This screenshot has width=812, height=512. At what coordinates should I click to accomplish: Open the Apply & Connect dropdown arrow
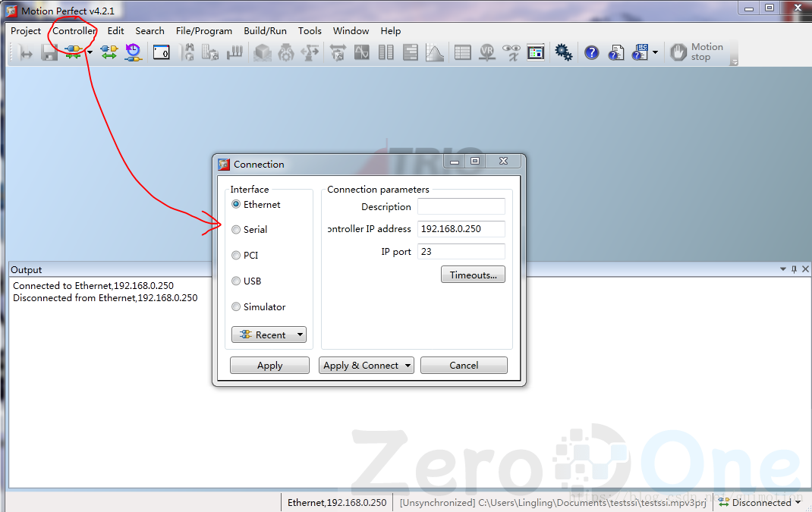(408, 366)
